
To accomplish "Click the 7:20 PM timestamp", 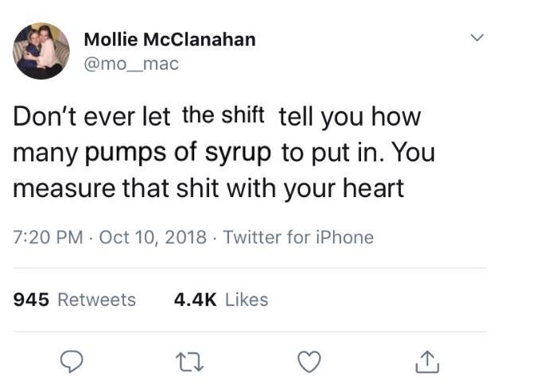I will [48, 237].
